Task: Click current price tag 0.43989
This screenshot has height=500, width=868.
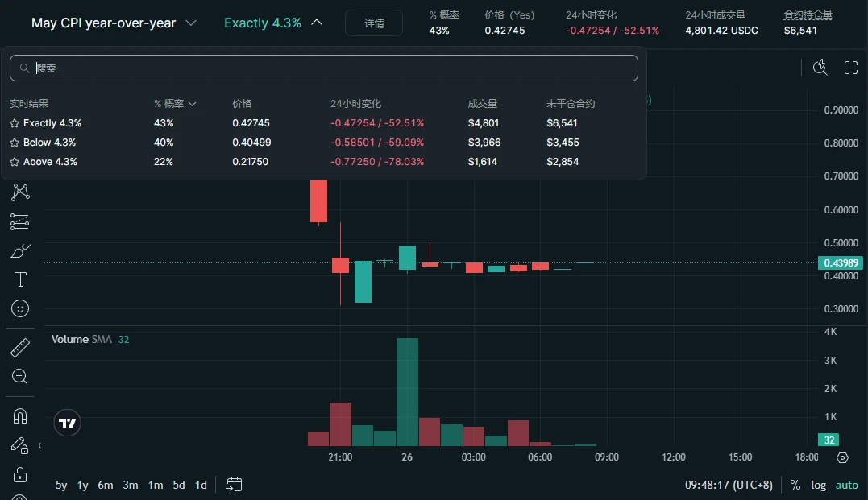Action: (x=841, y=263)
